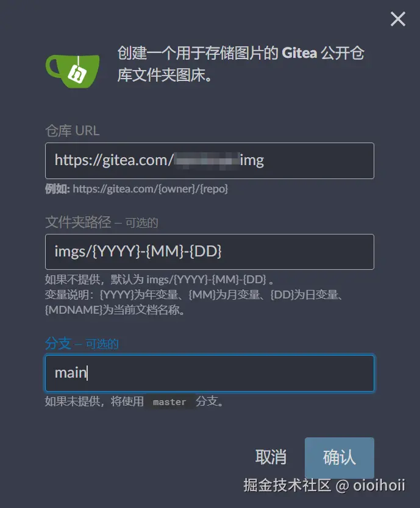Click the example URL hint with {owner}/{repo}
This screenshot has width=420, height=508.
(137, 189)
